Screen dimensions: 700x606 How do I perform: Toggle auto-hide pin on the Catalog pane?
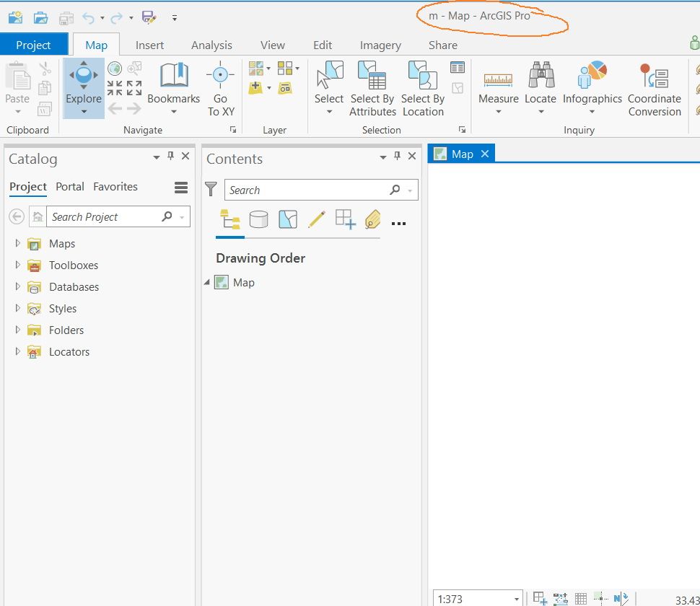tap(170, 156)
